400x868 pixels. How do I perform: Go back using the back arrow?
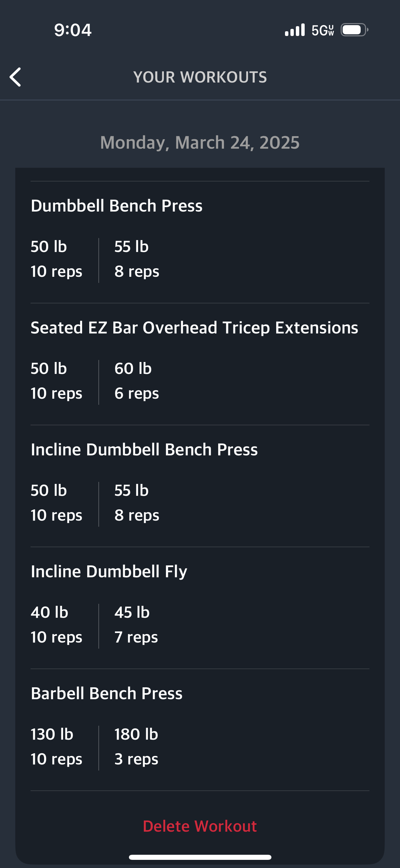click(x=15, y=77)
